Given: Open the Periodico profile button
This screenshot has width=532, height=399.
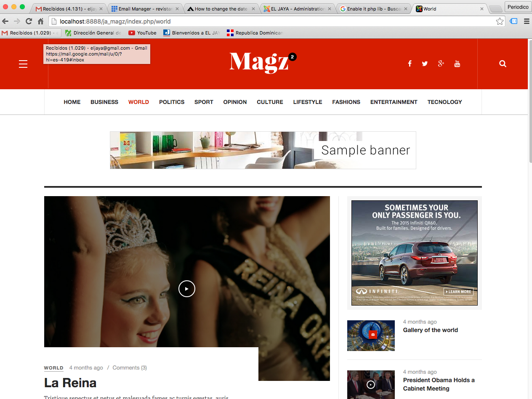Looking at the screenshot, I should pos(518,7).
